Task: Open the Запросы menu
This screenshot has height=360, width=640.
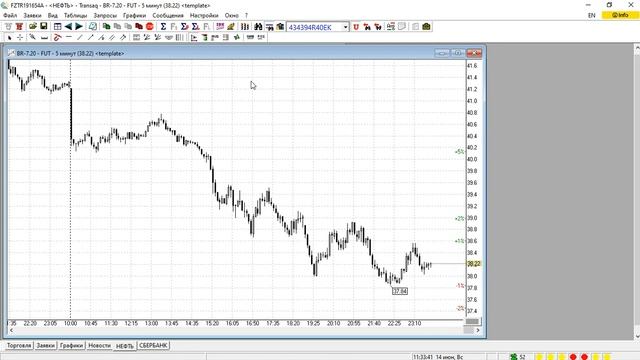Action: coord(105,16)
